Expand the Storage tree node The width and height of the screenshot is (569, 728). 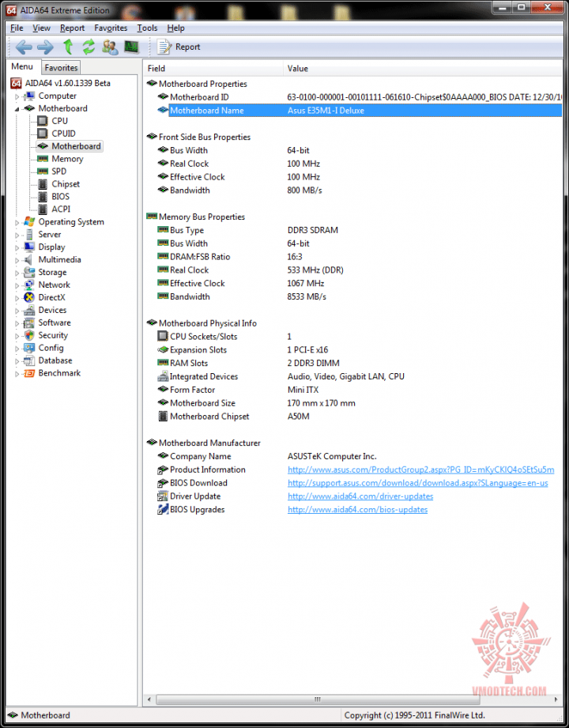[17, 273]
